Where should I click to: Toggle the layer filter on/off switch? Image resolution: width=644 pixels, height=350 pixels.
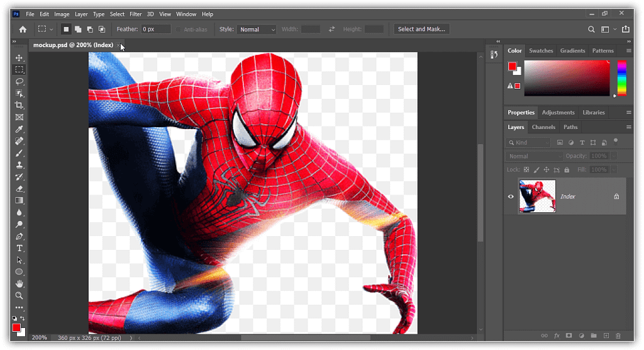[x=616, y=141]
